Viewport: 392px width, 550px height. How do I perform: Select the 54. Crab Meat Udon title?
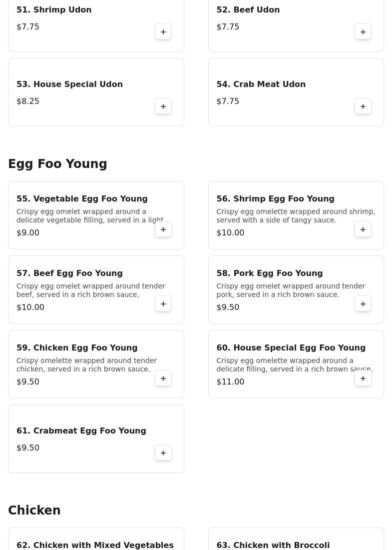tap(261, 84)
